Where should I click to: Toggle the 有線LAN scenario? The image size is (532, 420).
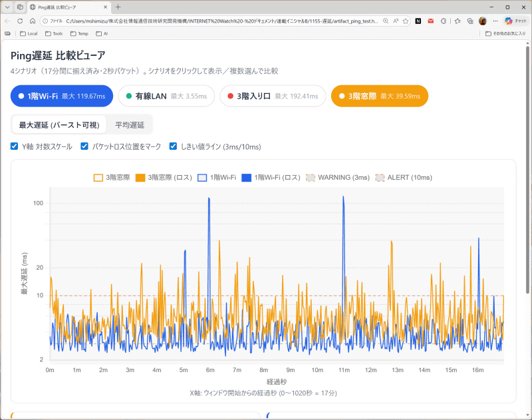(x=166, y=96)
